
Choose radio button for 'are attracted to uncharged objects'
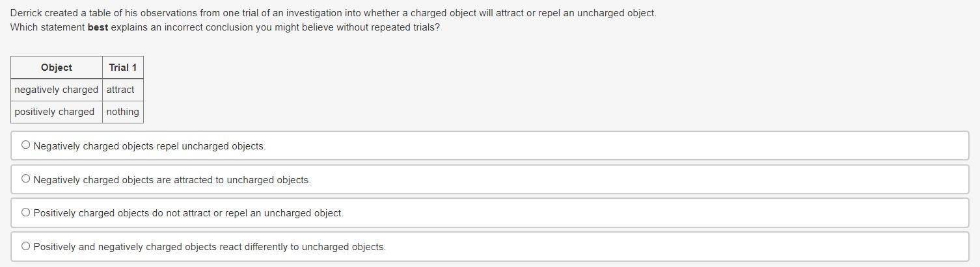pyautogui.click(x=25, y=179)
